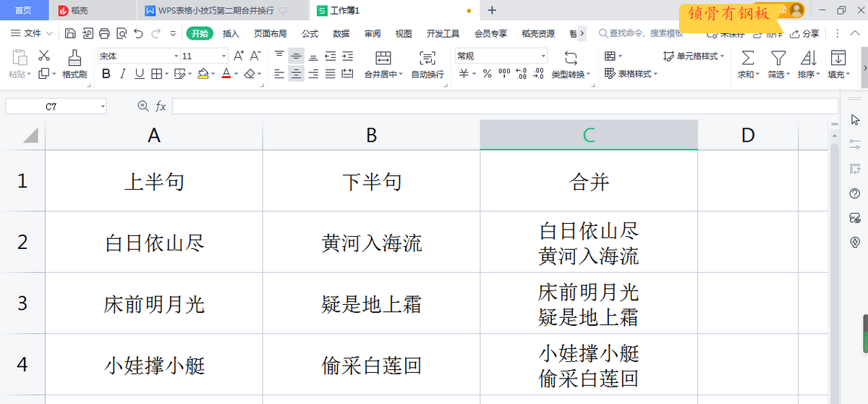Toggle Underline formatting
The height and width of the screenshot is (404, 868).
point(139,73)
